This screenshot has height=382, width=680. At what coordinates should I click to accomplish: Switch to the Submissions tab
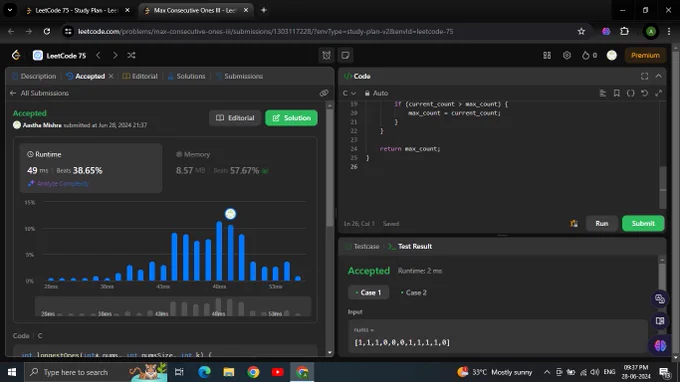click(x=239, y=76)
